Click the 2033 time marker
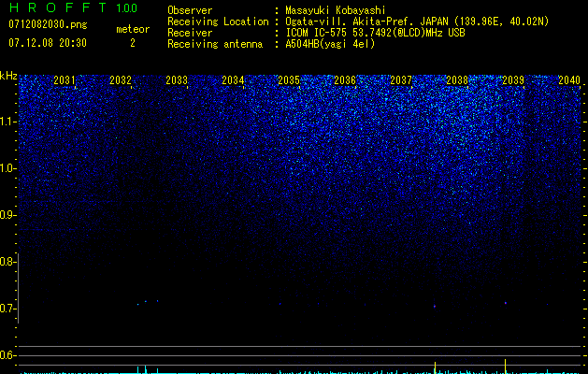 point(177,79)
